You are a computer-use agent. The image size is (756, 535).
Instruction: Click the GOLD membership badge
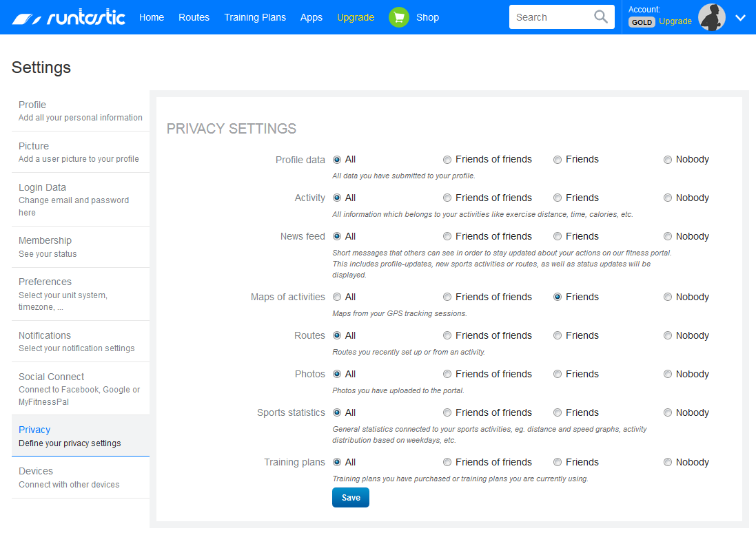click(x=642, y=22)
